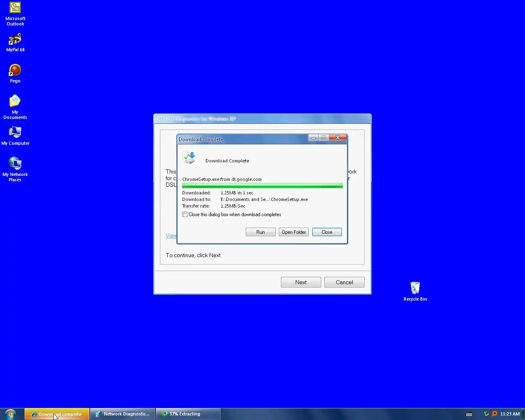Click Close button in download dialog
The width and height of the screenshot is (525, 420).
tap(327, 232)
